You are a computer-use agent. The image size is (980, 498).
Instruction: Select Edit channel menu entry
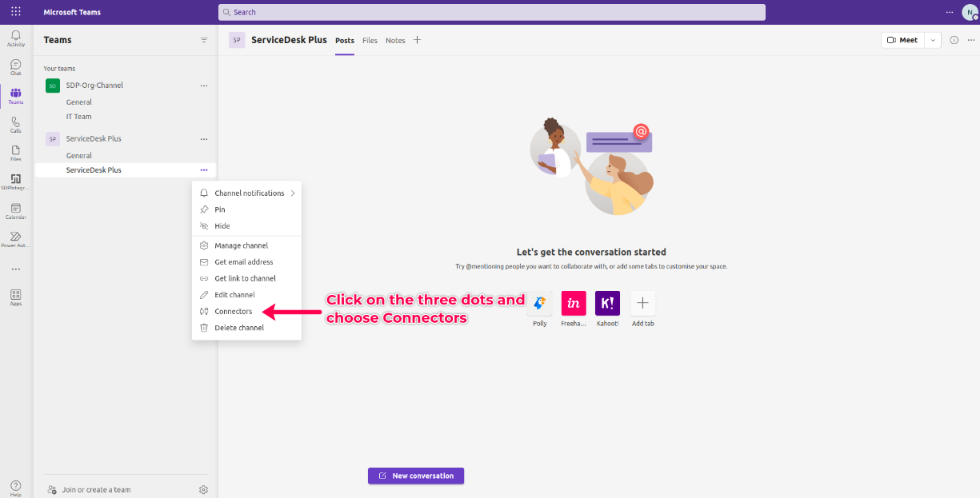246,295
